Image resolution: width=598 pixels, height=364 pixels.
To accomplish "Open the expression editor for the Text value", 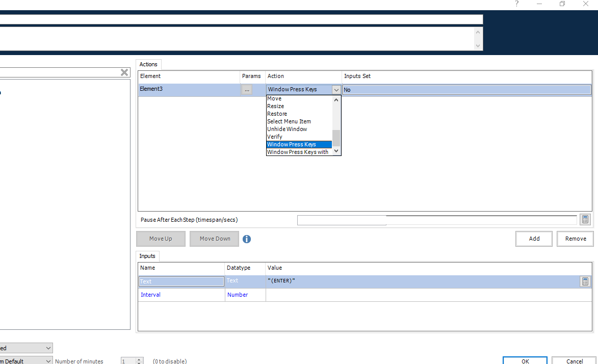I will [x=585, y=281].
